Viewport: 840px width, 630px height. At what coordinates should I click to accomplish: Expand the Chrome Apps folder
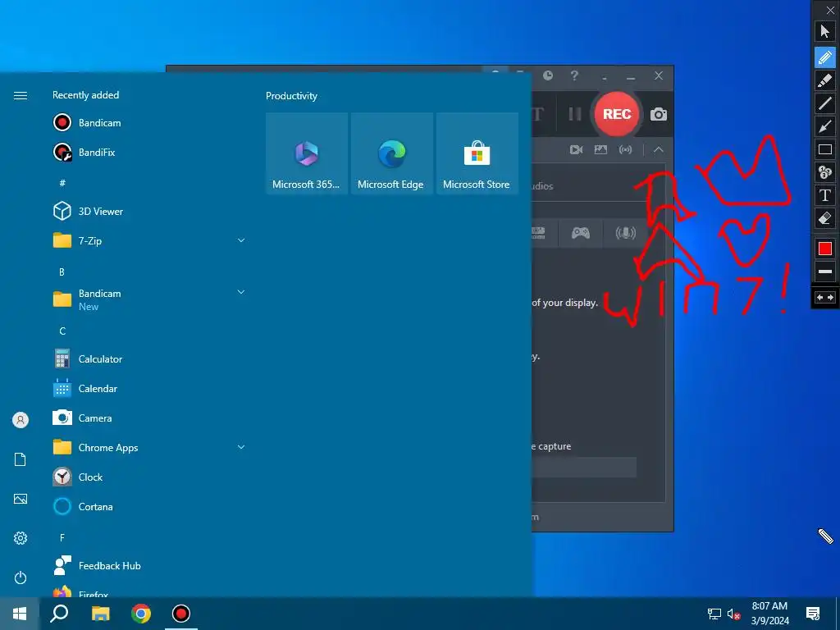point(149,447)
